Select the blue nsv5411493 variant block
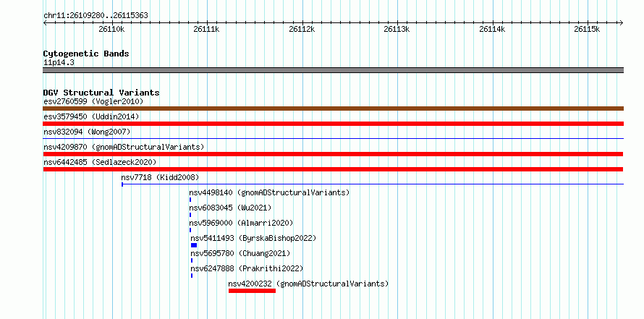 194,245
